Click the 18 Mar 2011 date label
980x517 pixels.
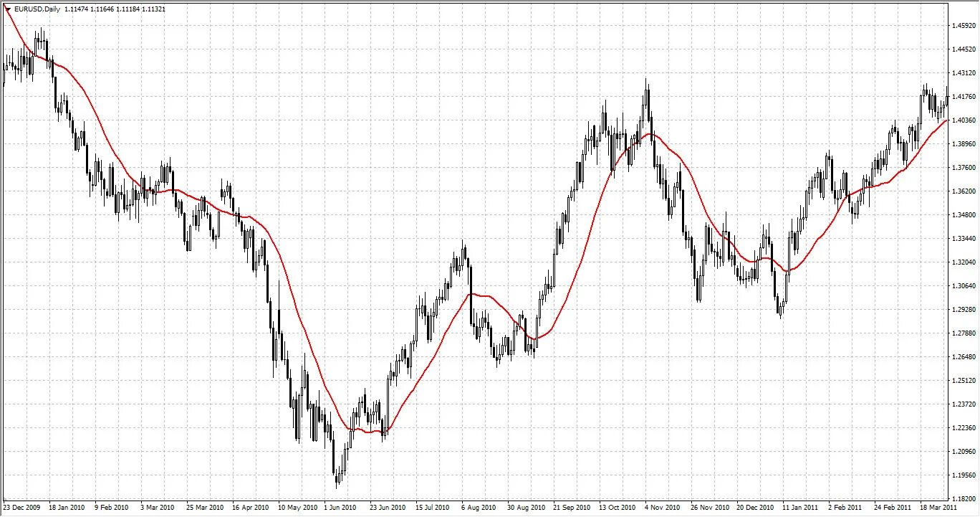click(x=938, y=508)
